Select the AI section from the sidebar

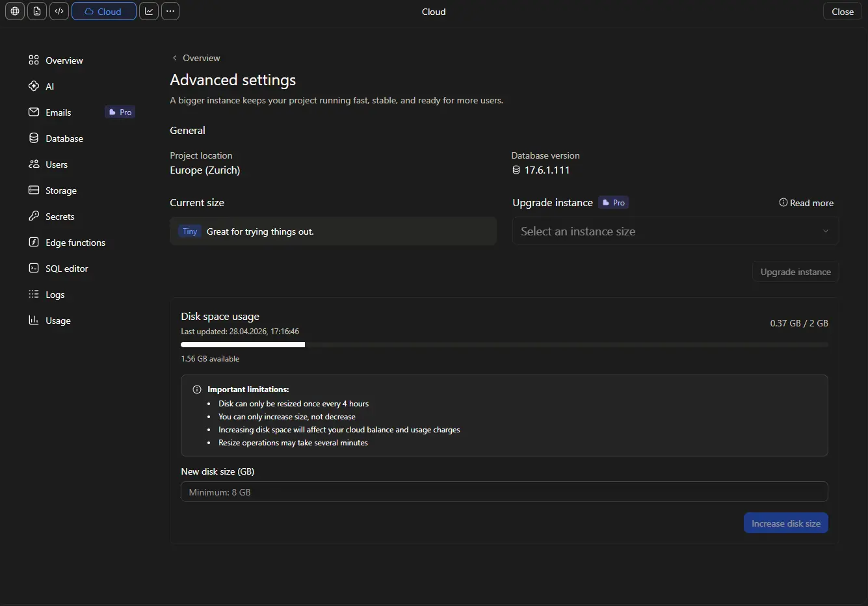point(49,86)
